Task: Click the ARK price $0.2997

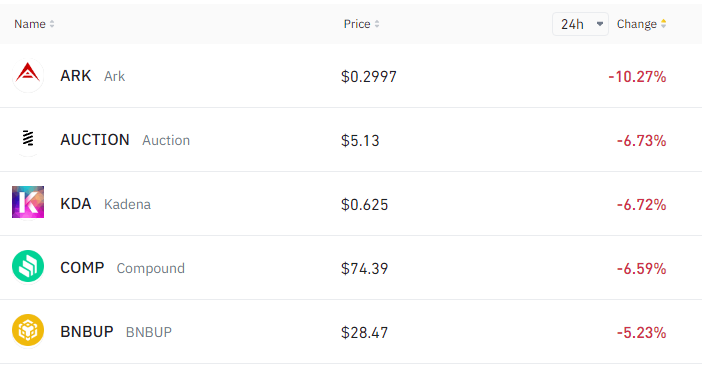Action: tap(368, 77)
